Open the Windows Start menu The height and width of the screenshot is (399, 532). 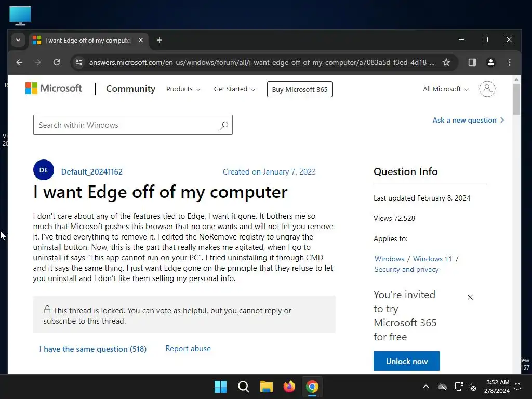[x=220, y=387]
